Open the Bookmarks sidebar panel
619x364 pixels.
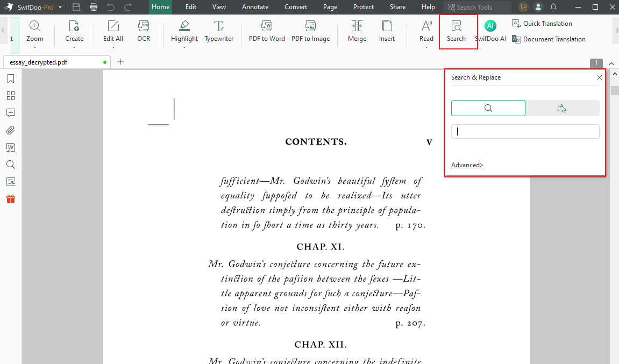coord(10,78)
